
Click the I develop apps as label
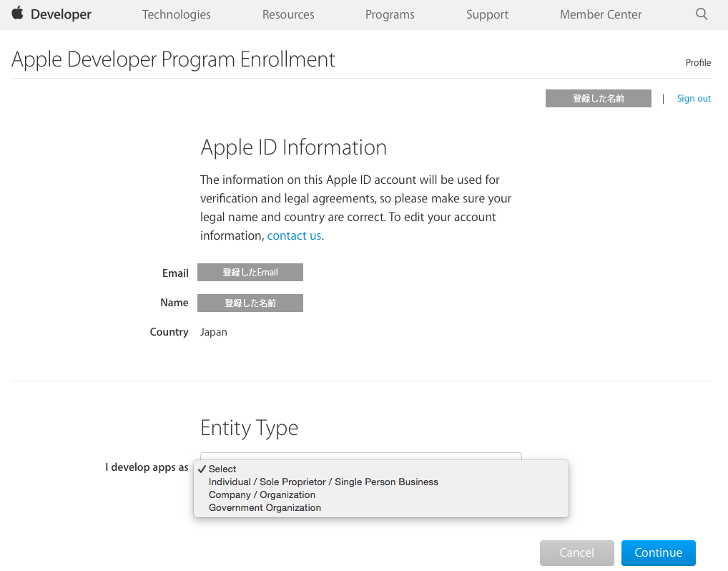click(x=147, y=467)
